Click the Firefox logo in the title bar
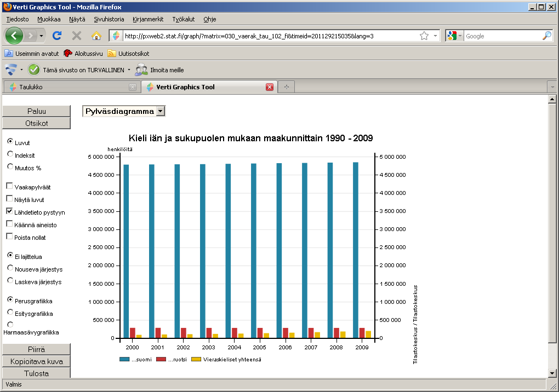 click(x=7, y=7)
